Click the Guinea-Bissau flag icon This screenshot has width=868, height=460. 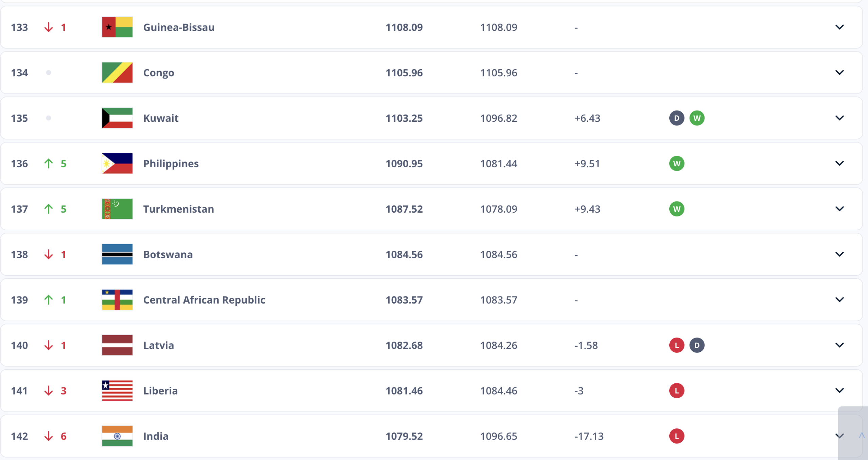(x=117, y=27)
